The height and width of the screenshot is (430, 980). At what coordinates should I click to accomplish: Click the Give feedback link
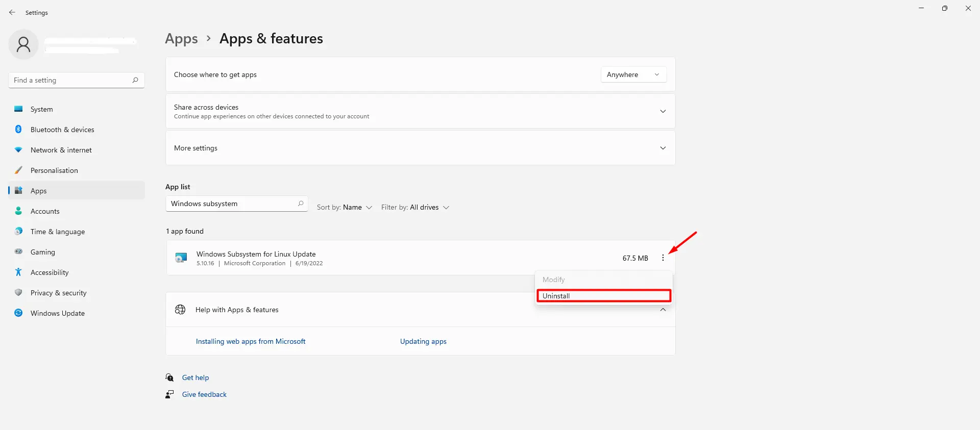click(204, 394)
